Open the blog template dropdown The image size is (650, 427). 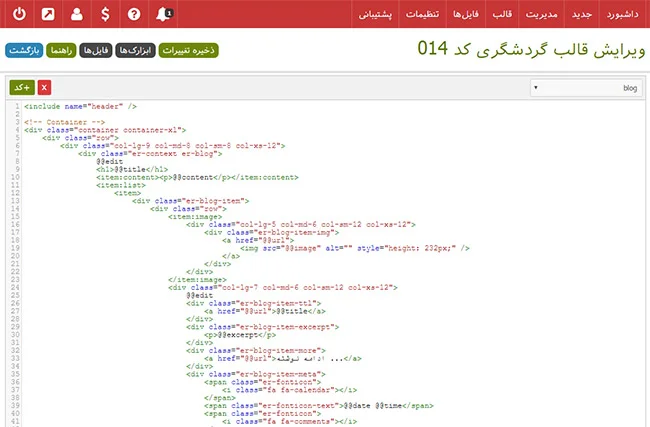[586, 88]
